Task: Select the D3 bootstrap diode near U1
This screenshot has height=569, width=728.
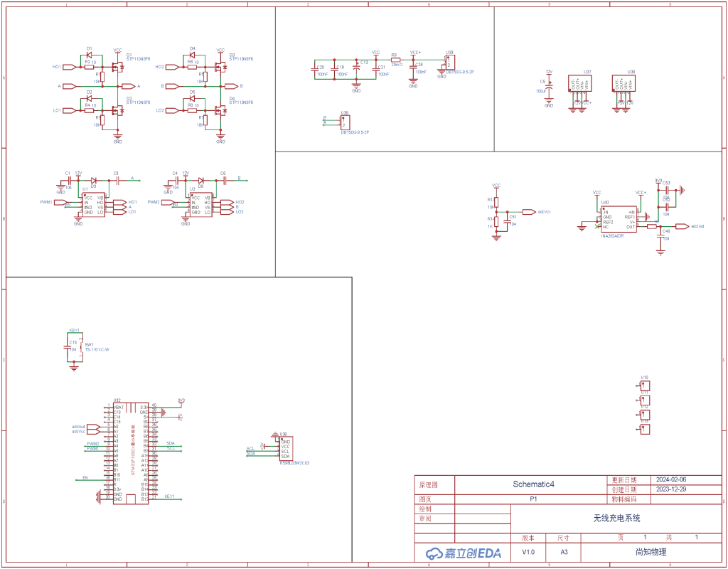Action: click(x=94, y=180)
